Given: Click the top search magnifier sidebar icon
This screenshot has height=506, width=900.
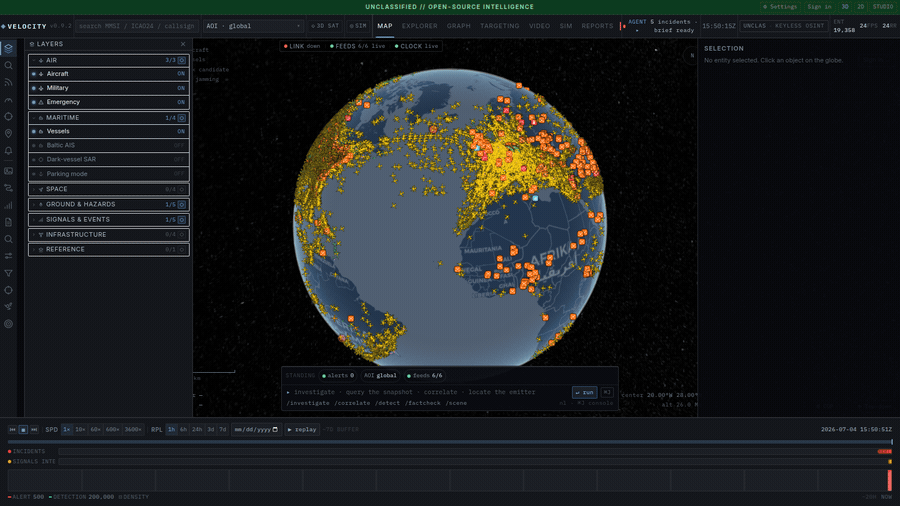Looking at the screenshot, I should coord(9,65).
